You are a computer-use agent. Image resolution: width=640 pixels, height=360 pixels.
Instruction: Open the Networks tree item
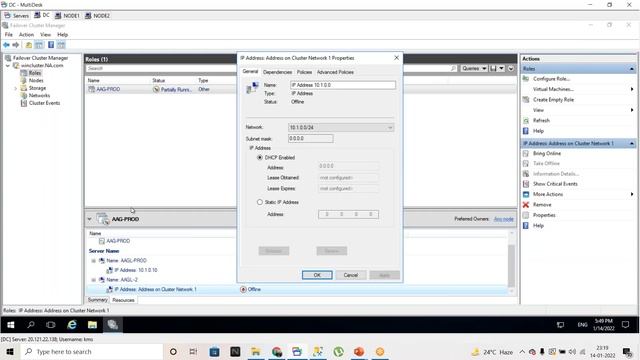[x=39, y=96]
